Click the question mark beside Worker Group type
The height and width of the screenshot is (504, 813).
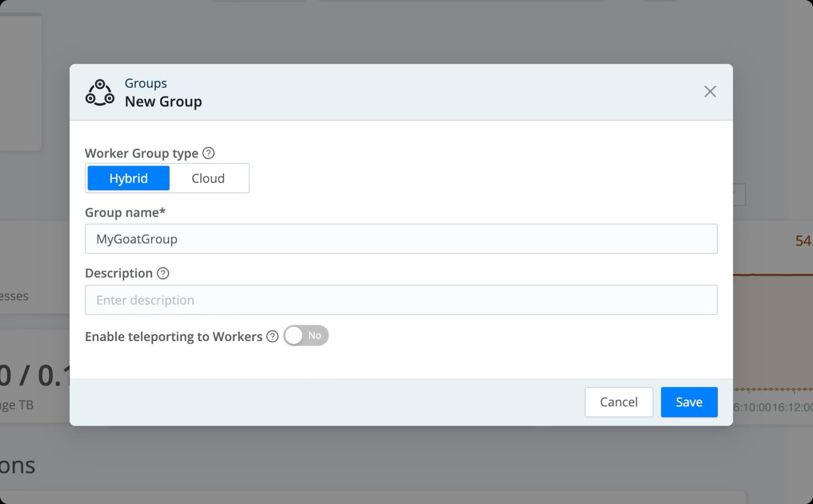coord(208,153)
